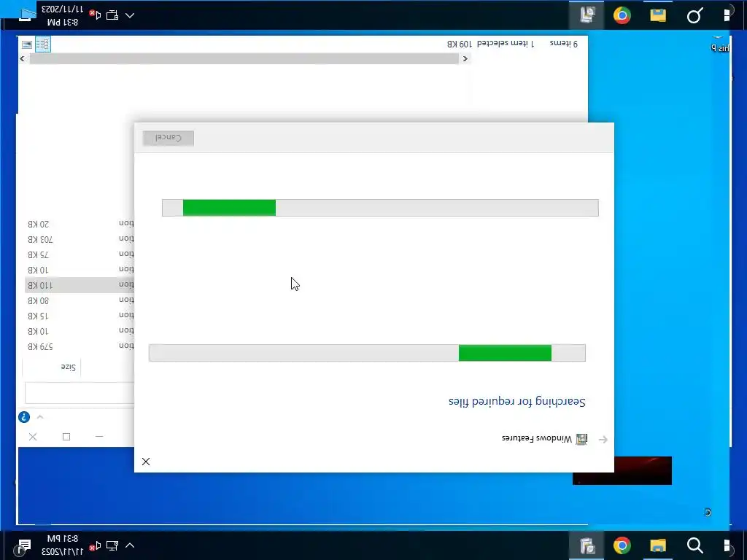
Task: Open File Explorer in the upright bottom taskbar
Action: 658,545
